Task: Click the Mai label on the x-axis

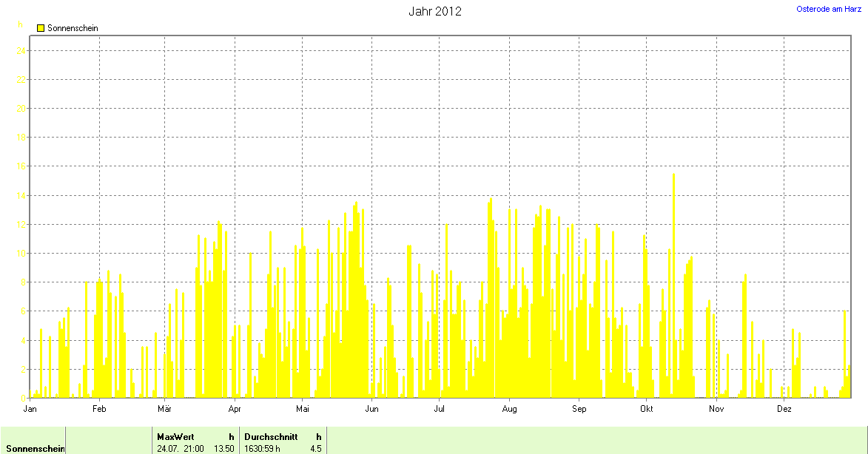Action: (x=303, y=408)
